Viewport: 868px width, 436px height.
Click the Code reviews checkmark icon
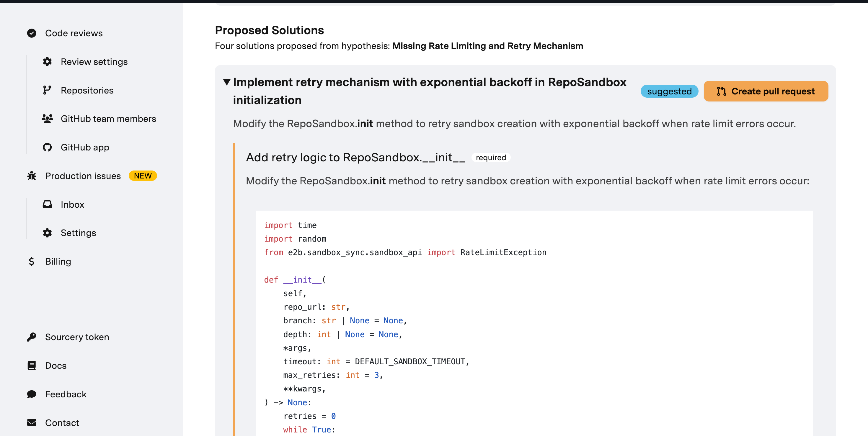point(32,33)
